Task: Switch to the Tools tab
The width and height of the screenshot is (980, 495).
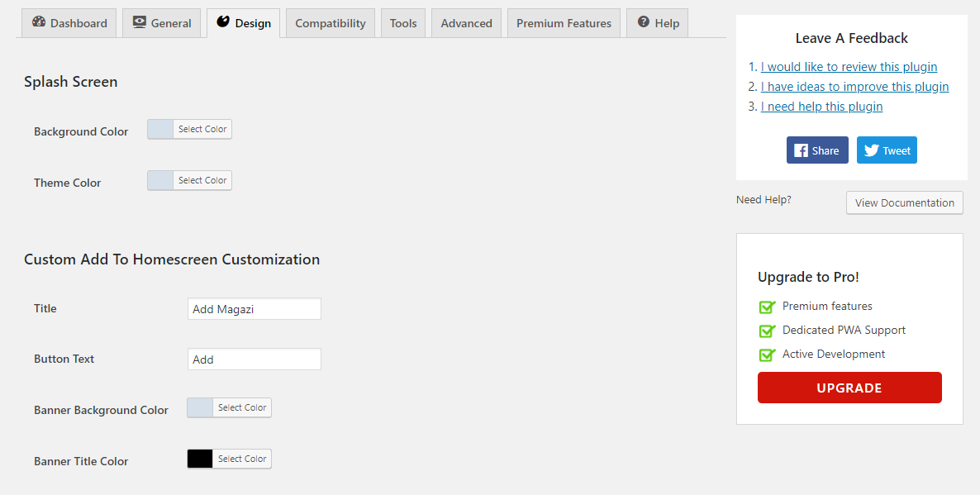Action: pyautogui.click(x=403, y=23)
